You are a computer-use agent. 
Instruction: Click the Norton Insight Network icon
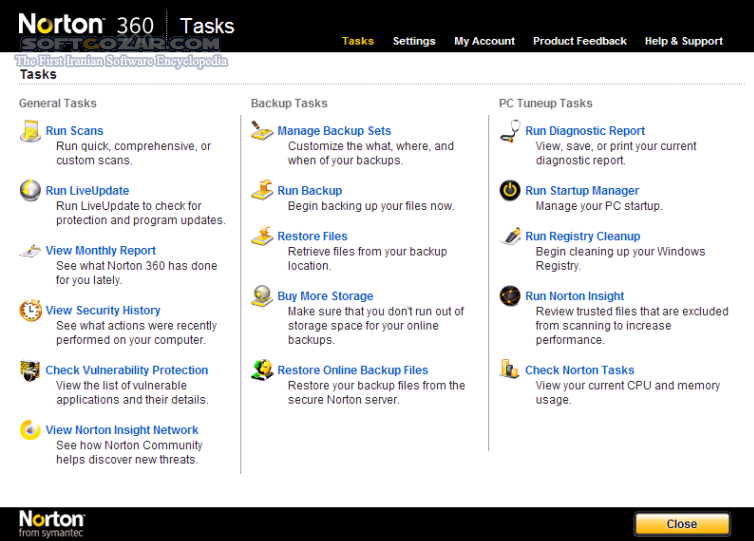30,430
